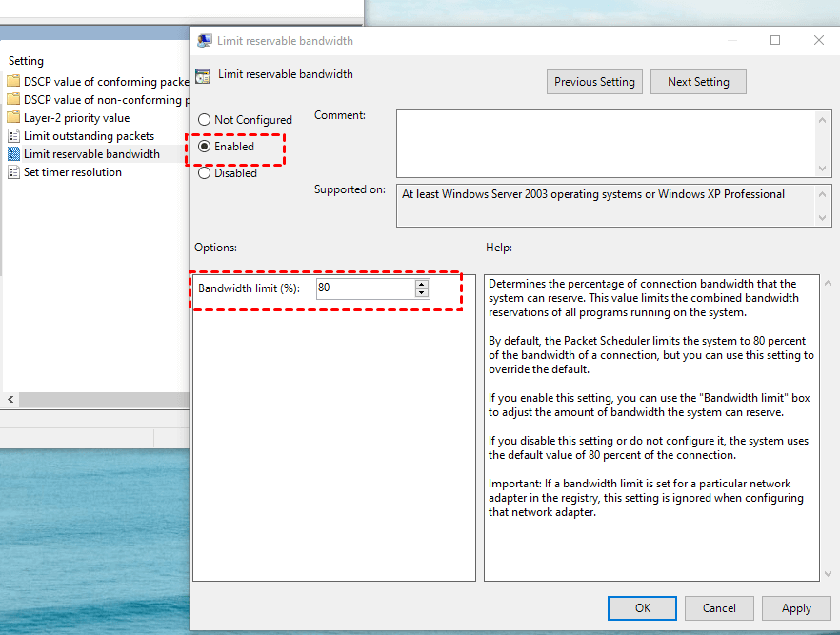Select the Disabled radio button

204,173
